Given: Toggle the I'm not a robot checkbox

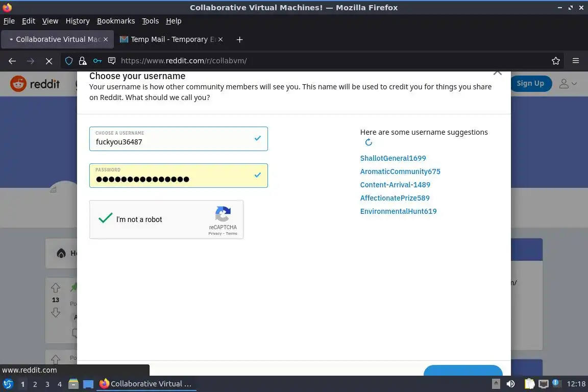Looking at the screenshot, I should [x=105, y=218].
